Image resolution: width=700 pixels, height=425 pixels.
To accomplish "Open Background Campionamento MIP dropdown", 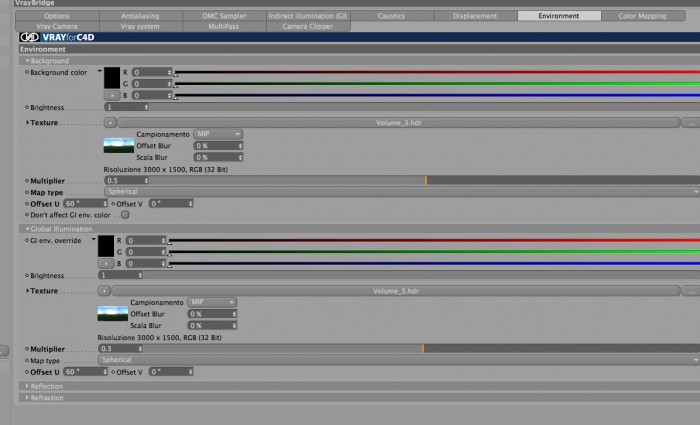I will coord(218,134).
